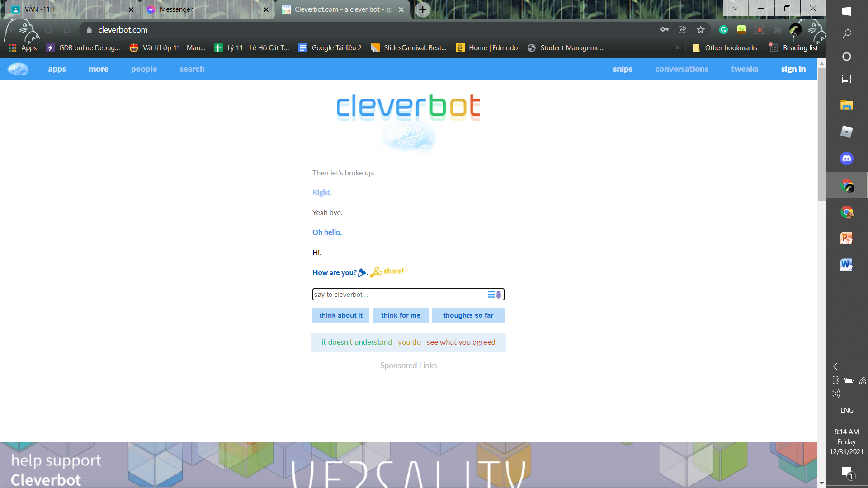Open SlidesCarnival bookmark
Image resolution: width=868 pixels, height=488 pixels.
409,48
